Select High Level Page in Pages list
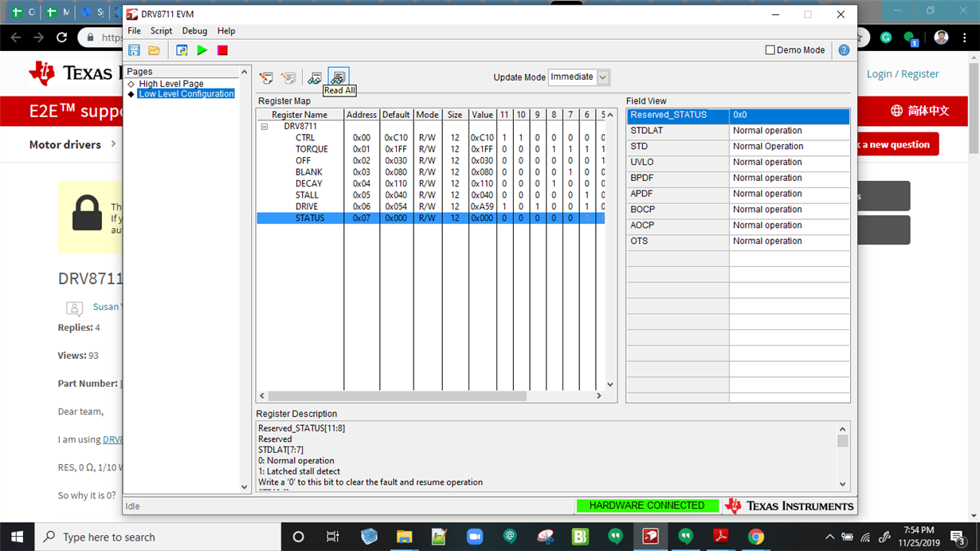Viewport: 980px width, 551px height. [x=171, y=84]
